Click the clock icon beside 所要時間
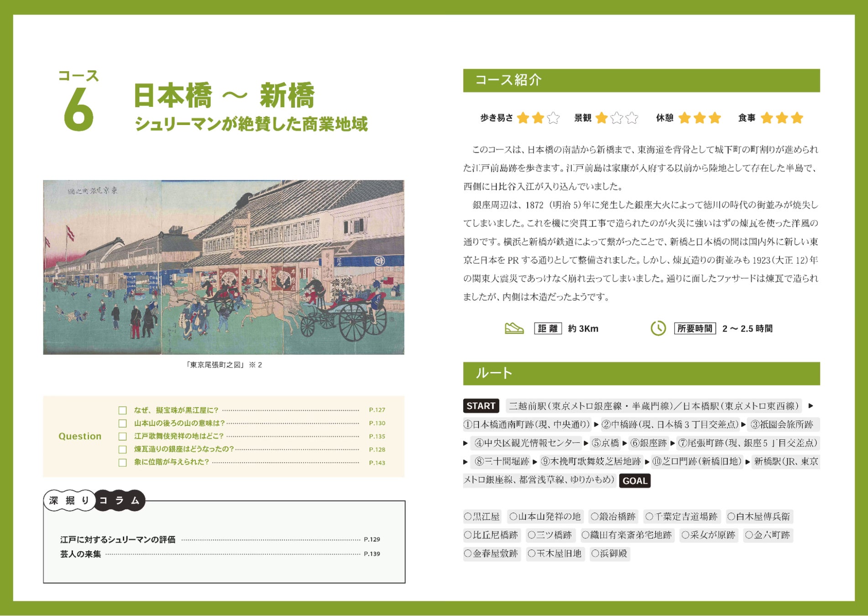 pyautogui.click(x=658, y=328)
